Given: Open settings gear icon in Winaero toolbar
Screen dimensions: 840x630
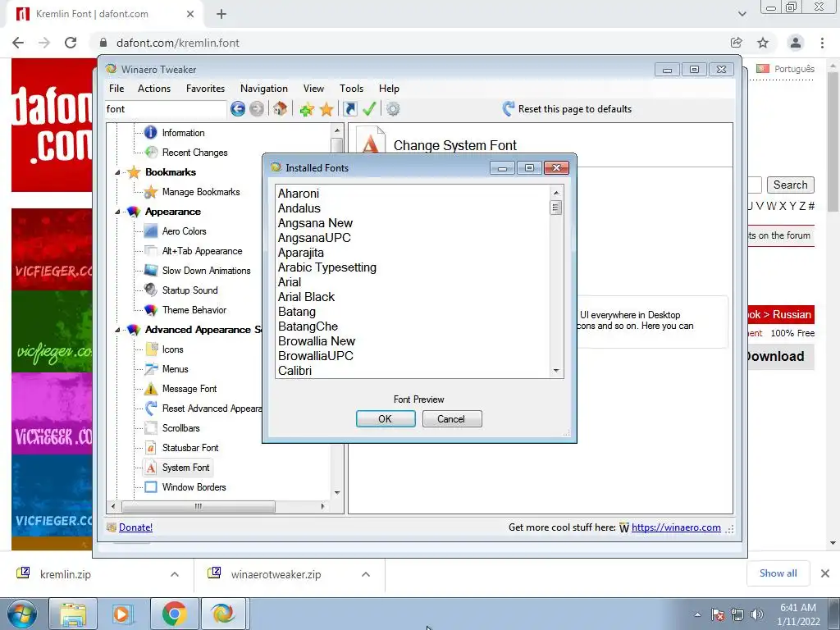Looking at the screenshot, I should (393, 109).
